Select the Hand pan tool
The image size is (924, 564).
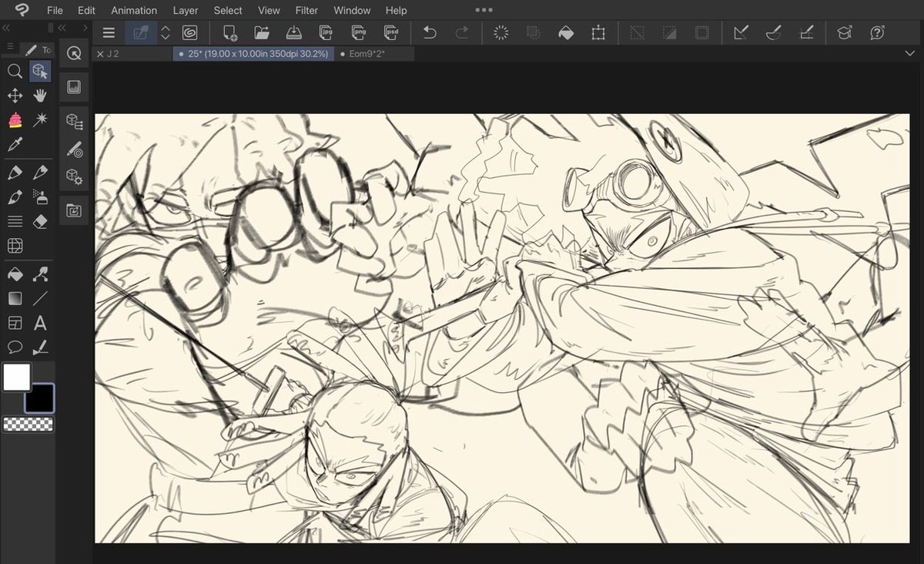coord(40,96)
